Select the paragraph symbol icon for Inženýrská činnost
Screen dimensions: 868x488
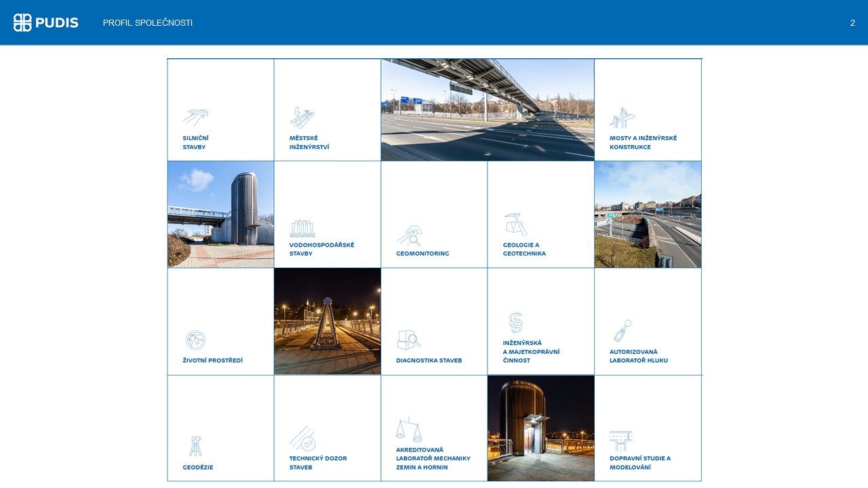[516, 323]
